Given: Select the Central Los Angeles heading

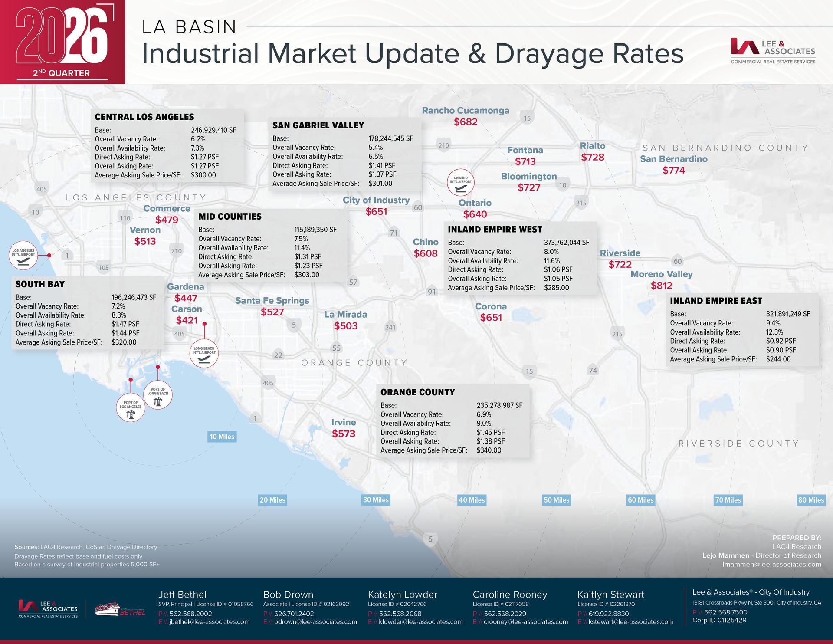Looking at the screenshot, I should [144, 117].
